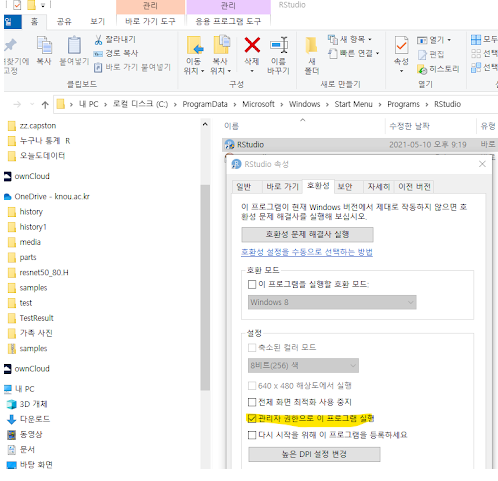Open 바로 가기 도구 ribbon tab

tap(150, 22)
